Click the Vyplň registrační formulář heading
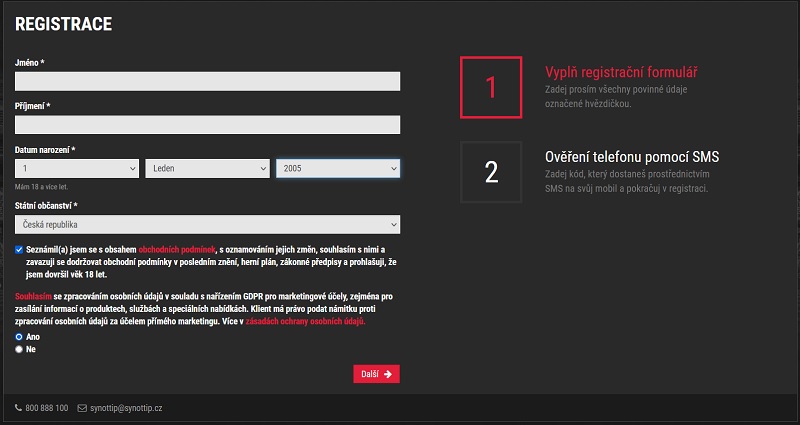The width and height of the screenshot is (800, 425). tap(621, 72)
